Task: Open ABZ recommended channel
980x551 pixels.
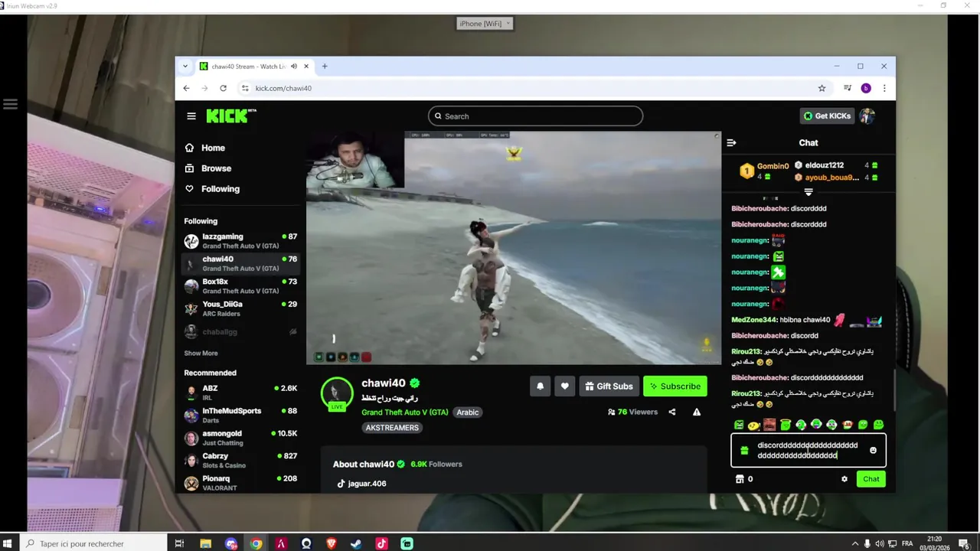Action: [240, 393]
